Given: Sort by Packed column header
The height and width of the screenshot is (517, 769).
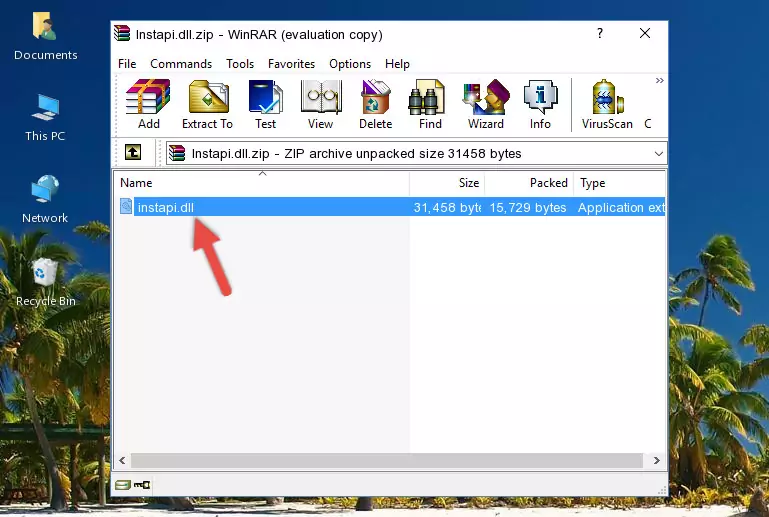Looking at the screenshot, I should point(529,183).
